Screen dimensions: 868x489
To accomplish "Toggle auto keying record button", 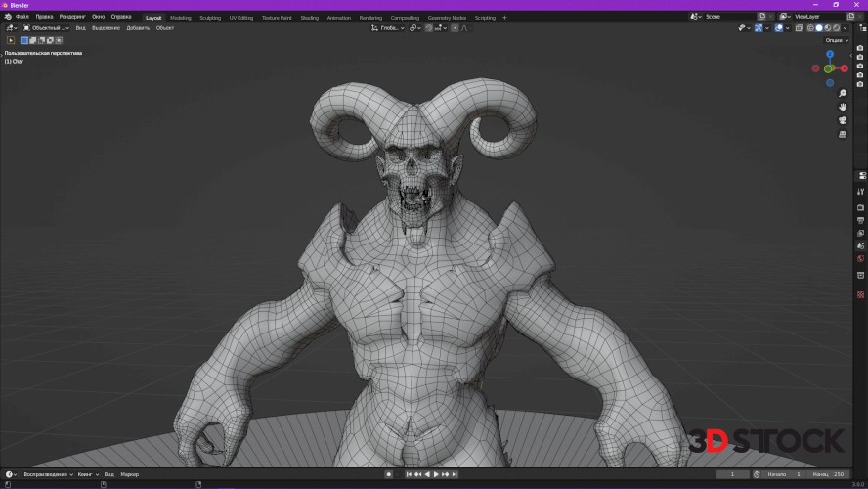I will 389,474.
